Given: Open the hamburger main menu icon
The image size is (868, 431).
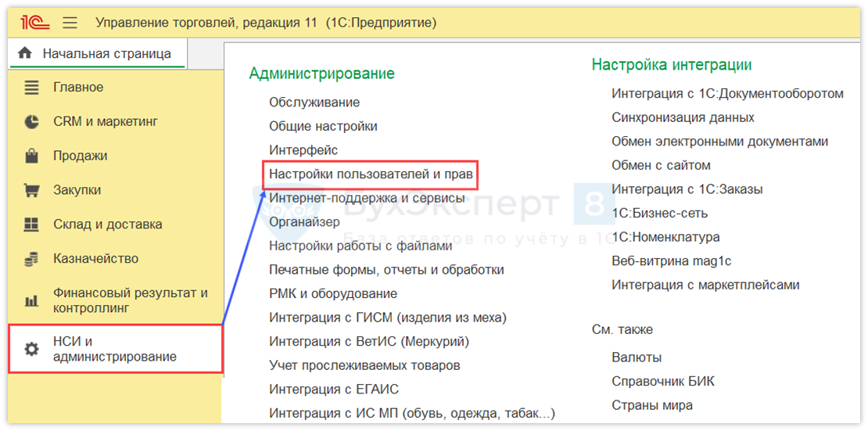Looking at the screenshot, I should pos(70,23).
